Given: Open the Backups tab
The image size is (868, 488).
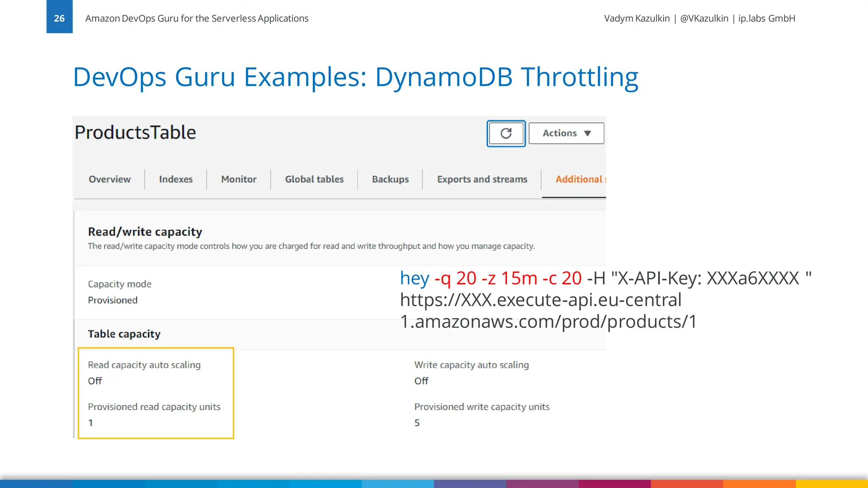Looking at the screenshot, I should pos(390,179).
